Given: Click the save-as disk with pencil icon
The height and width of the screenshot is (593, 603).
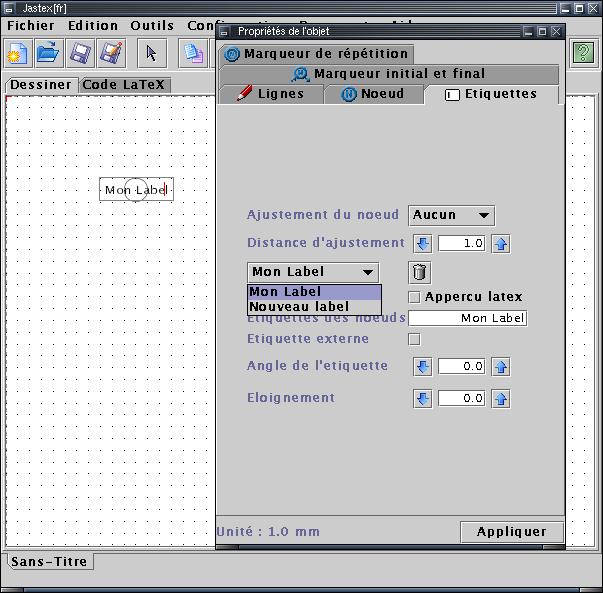Looking at the screenshot, I should (x=111, y=52).
